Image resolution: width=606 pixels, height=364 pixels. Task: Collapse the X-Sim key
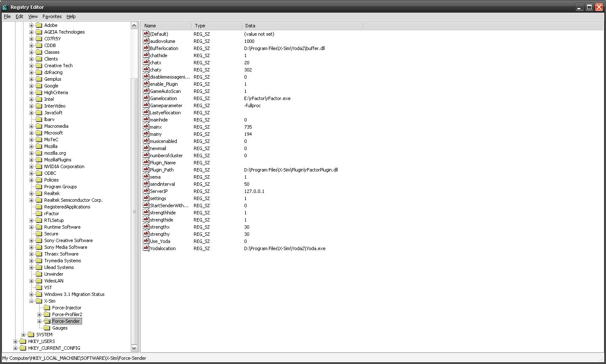31,301
